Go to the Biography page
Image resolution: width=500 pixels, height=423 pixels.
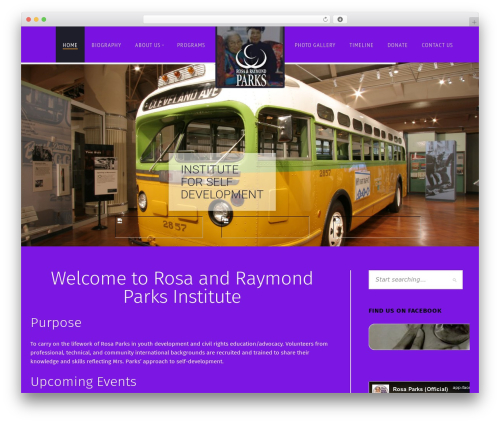106,45
